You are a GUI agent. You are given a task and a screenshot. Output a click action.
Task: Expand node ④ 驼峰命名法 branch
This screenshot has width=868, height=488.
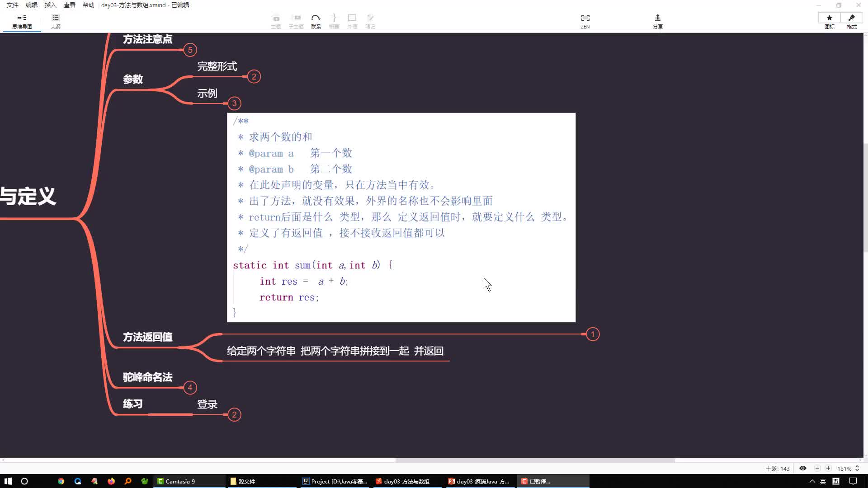[x=190, y=387]
